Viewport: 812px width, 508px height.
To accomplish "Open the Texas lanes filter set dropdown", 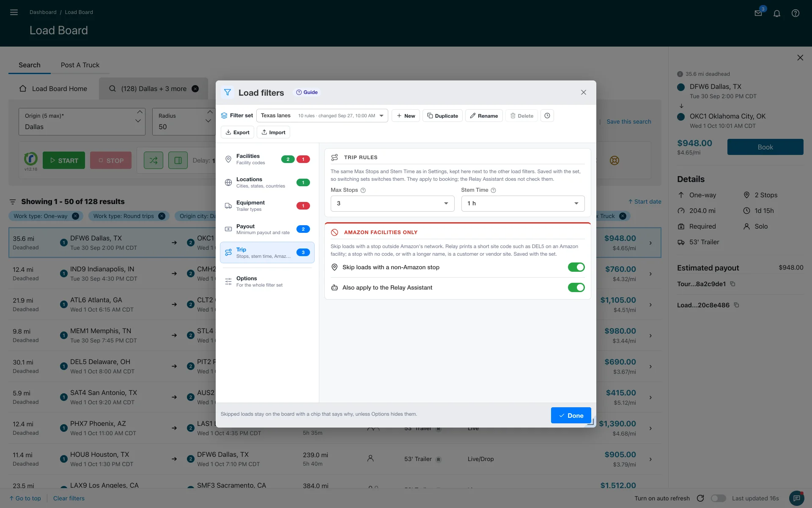I will pos(322,116).
